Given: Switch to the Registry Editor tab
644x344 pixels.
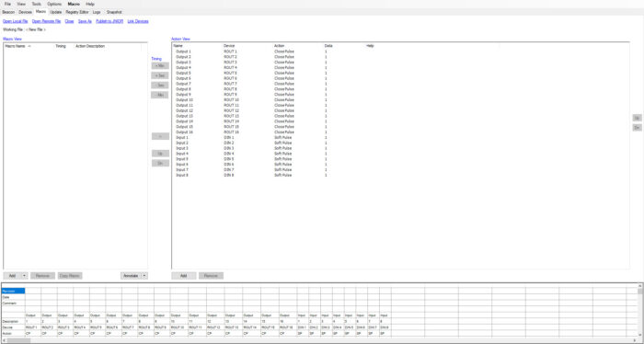Looking at the screenshot, I should [x=76, y=12].
